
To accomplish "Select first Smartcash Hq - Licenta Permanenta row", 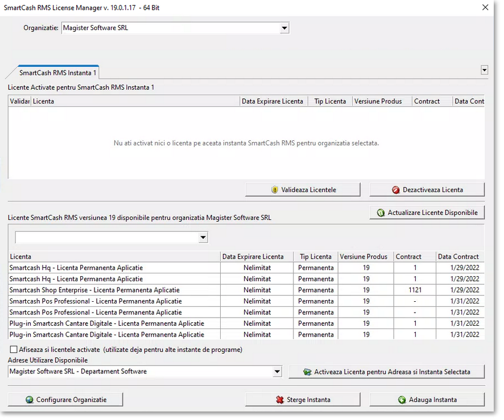I will click(246, 268).
